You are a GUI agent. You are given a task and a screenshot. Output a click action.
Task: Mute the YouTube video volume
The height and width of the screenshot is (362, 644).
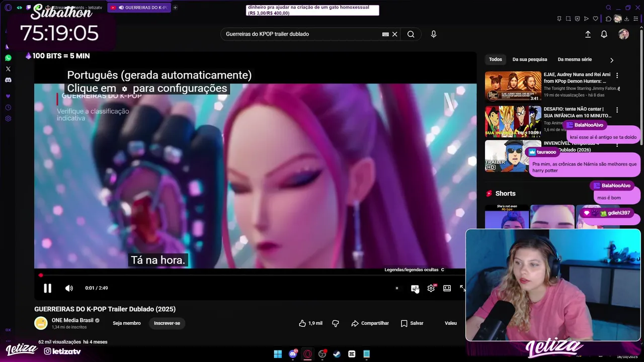tap(69, 288)
